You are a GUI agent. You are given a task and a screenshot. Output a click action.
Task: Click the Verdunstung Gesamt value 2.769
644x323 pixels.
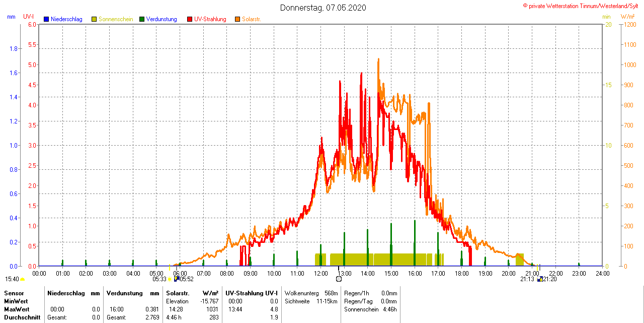click(x=152, y=317)
